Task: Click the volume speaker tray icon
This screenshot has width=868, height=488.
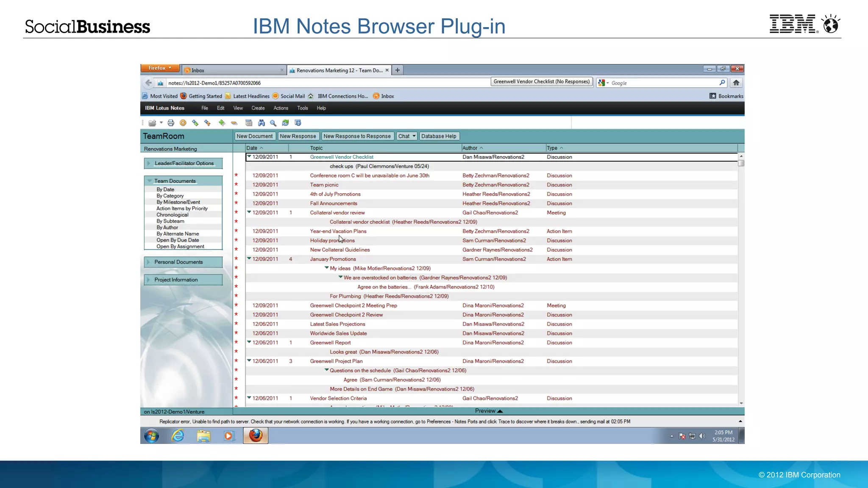Action: [x=702, y=436]
